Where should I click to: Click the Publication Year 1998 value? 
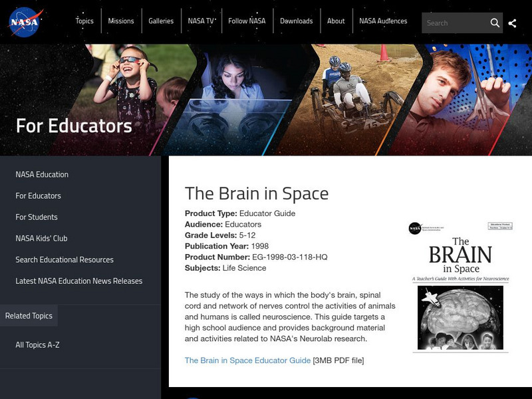tap(260, 246)
